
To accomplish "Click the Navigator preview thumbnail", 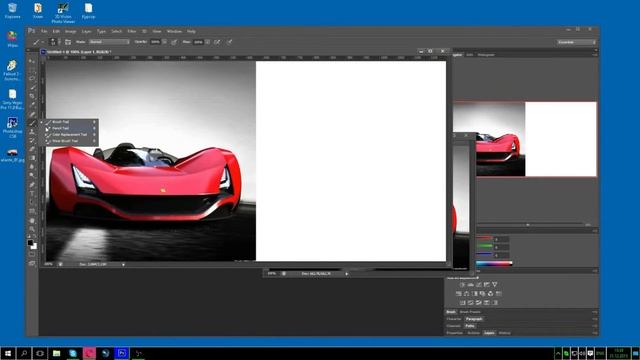I will pos(525,139).
